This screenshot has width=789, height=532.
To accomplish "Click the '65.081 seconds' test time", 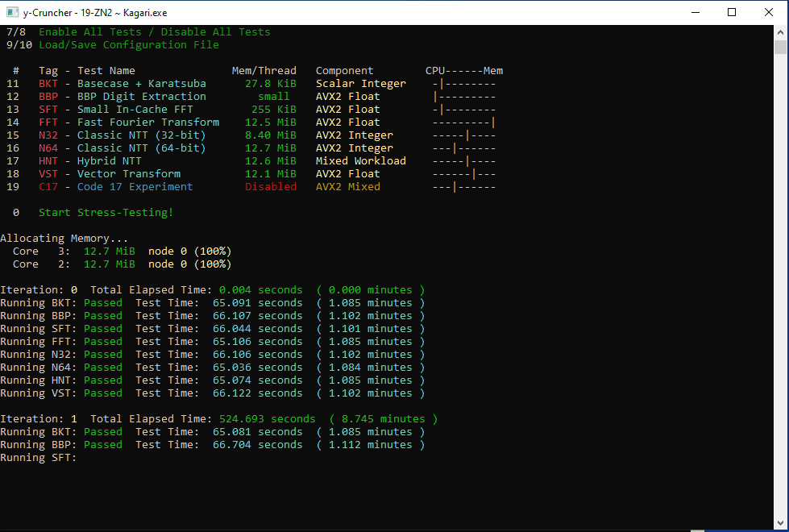I will (258, 432).
